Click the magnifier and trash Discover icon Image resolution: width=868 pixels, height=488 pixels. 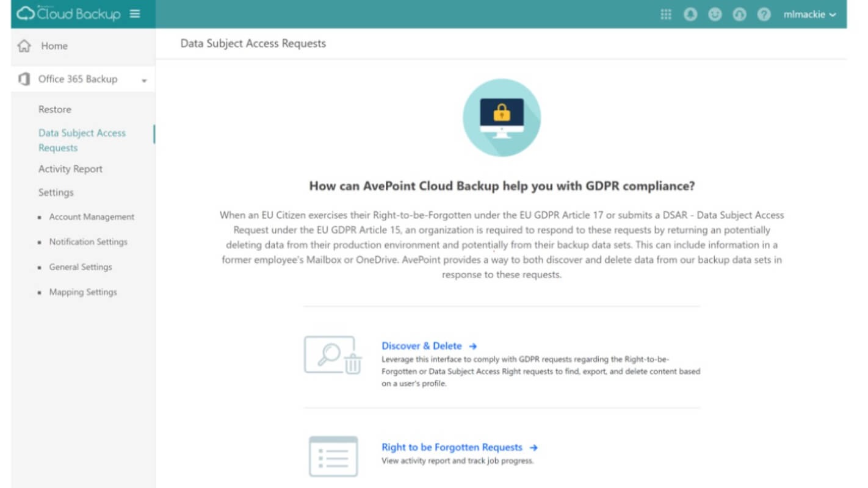333,355
